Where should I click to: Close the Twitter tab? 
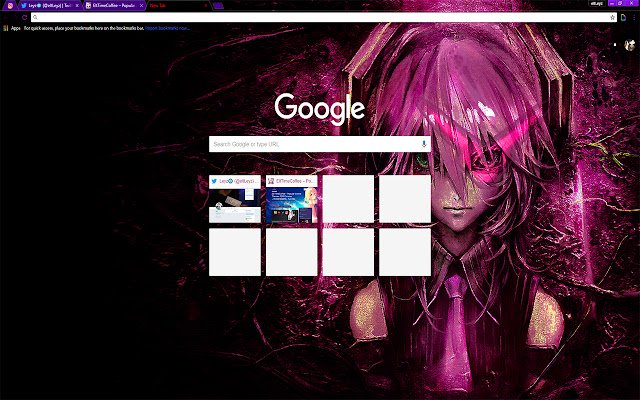tap(77, 6)
